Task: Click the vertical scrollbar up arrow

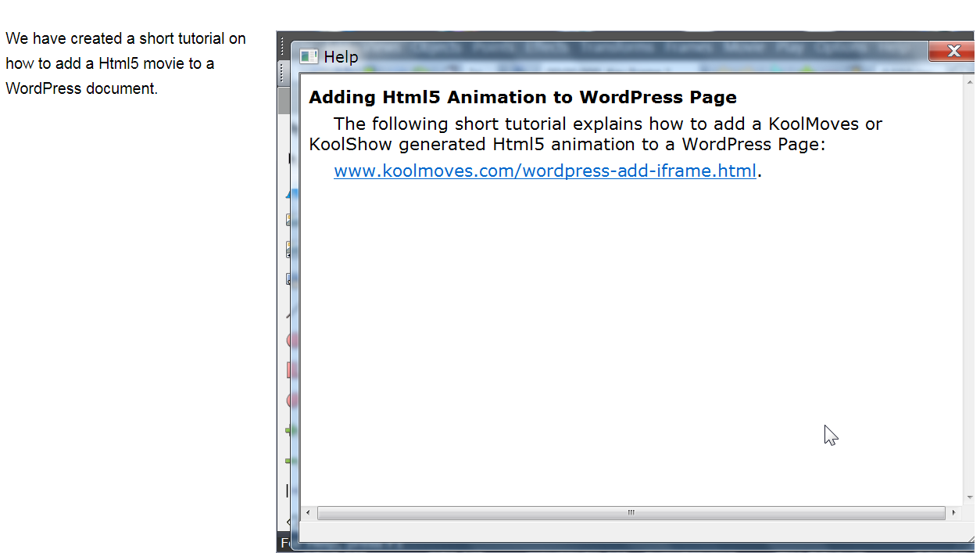Action: [x=970, y=81]
